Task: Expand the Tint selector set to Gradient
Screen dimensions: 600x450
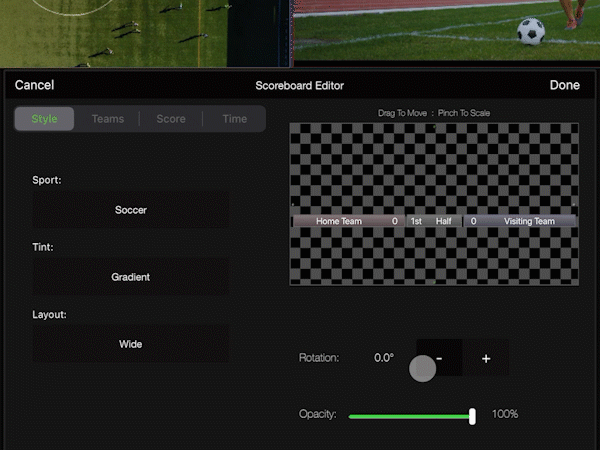Action: (x=131, y=277)
